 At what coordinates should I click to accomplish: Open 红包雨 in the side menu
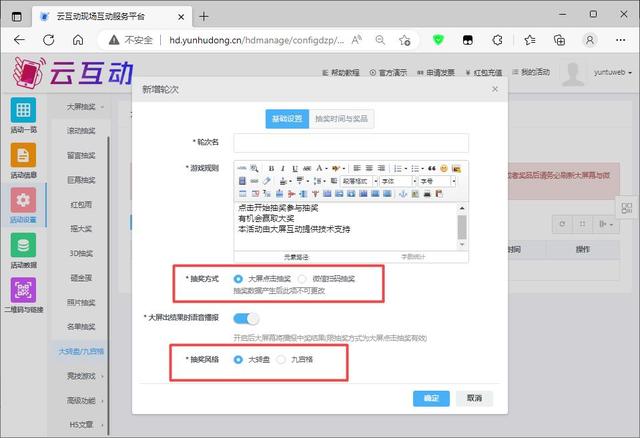81,205
